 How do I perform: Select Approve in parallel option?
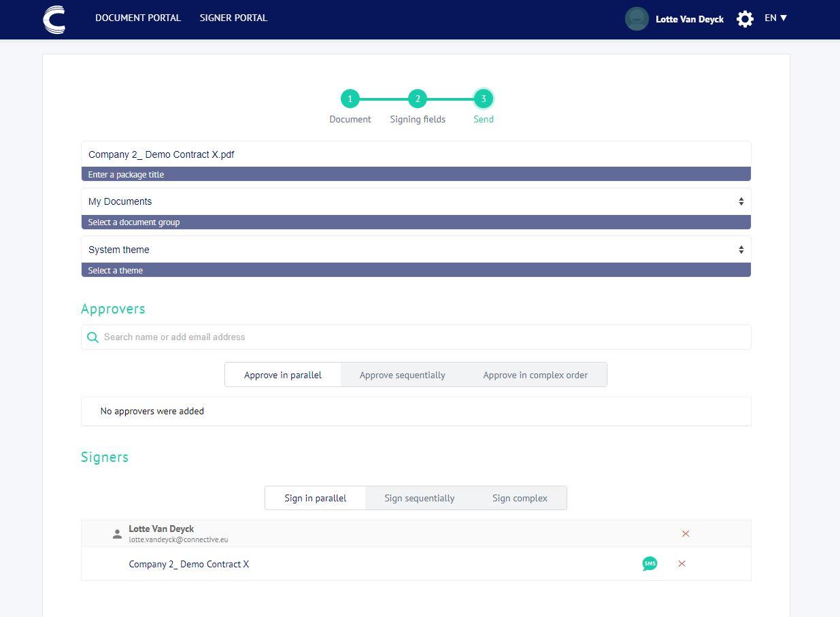(283, 375)
